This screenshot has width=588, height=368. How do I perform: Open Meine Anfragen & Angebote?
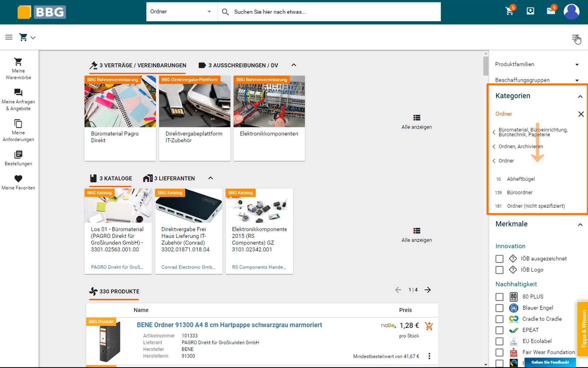(x=18, y=100)
